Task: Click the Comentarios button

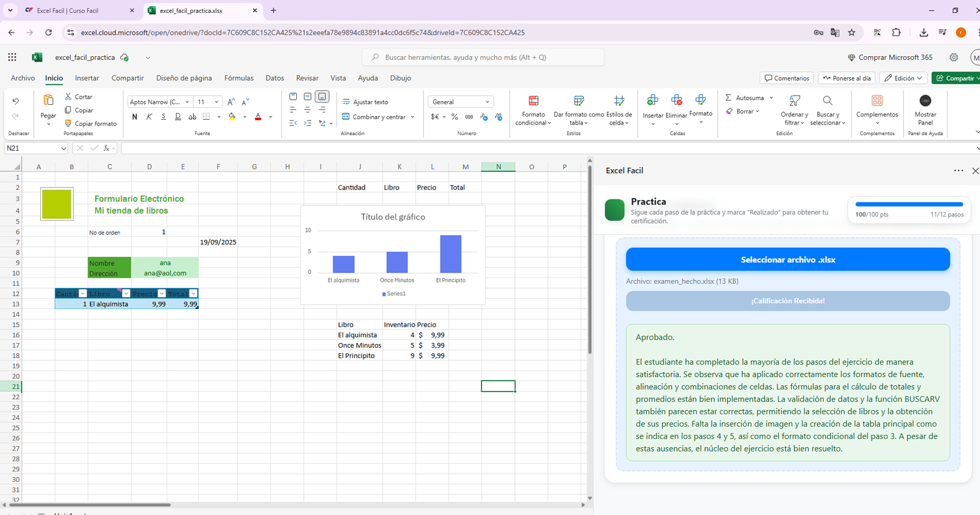Action: 787,78
